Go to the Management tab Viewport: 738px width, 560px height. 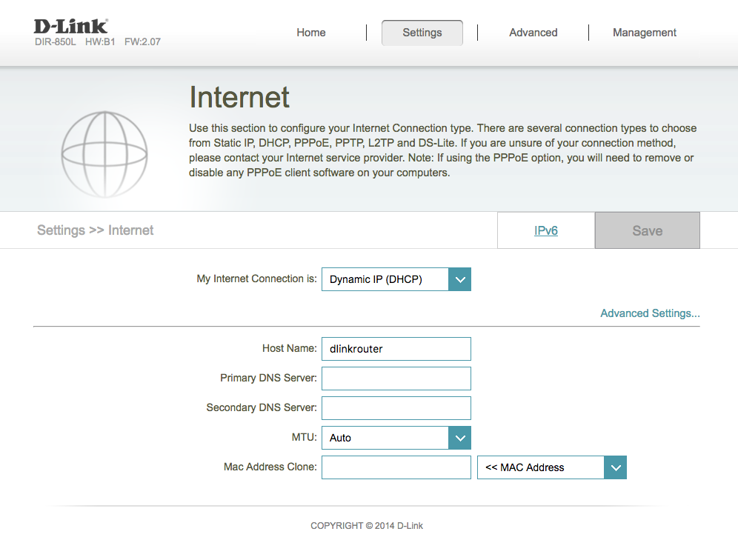click(645, 33)
